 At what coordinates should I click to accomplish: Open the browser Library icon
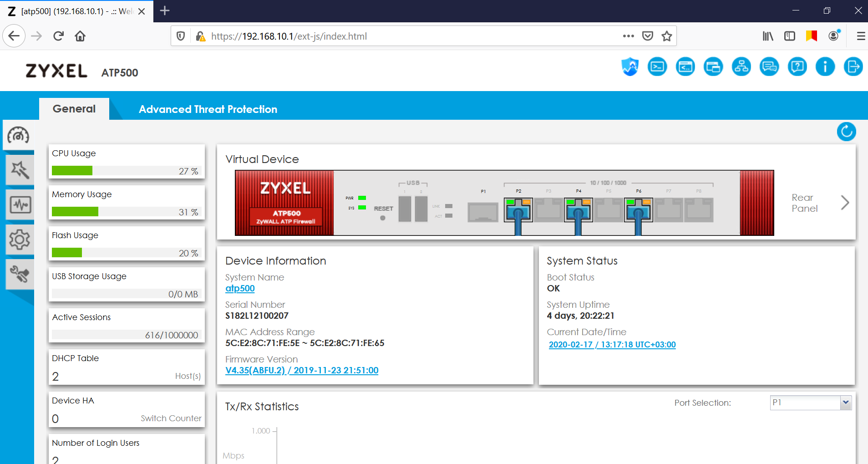coord(768,36)
